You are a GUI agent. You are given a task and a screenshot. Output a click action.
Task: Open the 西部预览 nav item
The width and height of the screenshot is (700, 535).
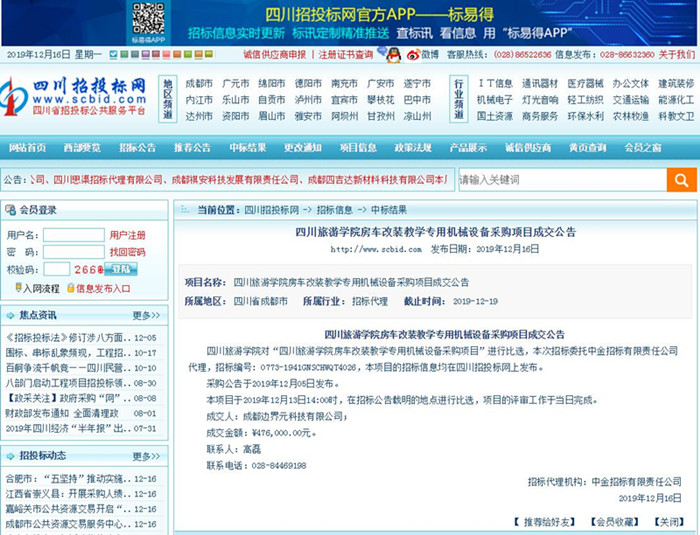click(82, 148)
